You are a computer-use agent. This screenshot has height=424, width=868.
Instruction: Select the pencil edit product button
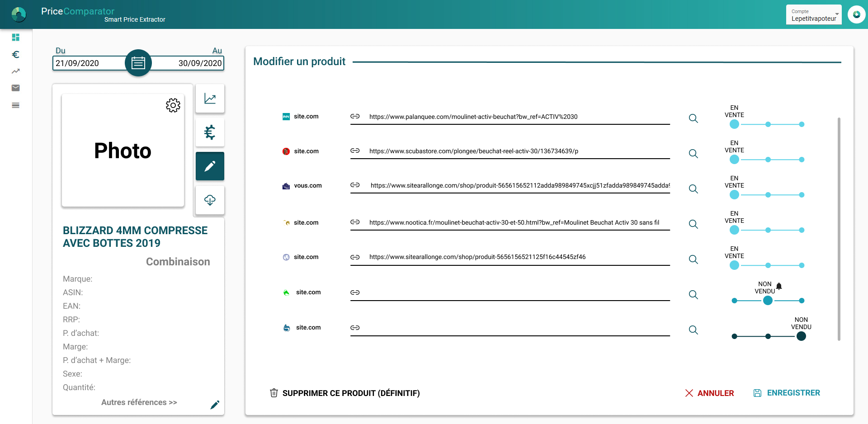tap(210, 166)
